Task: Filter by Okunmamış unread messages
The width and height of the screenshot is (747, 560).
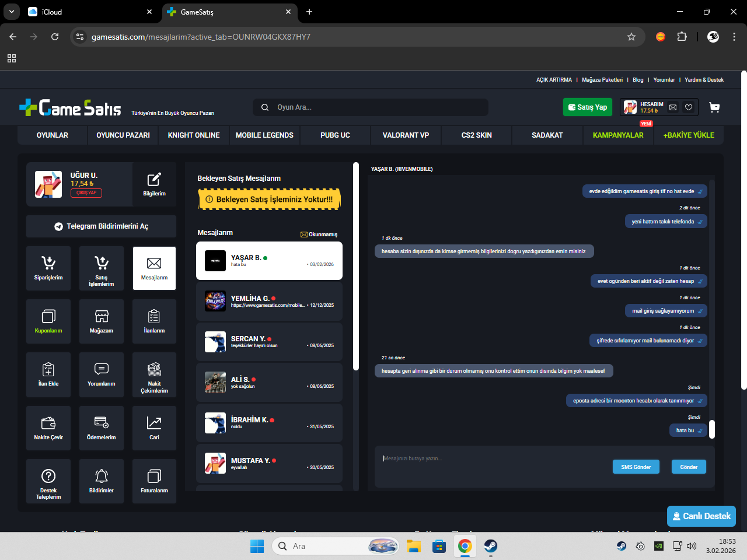Action: click(319, 235)
